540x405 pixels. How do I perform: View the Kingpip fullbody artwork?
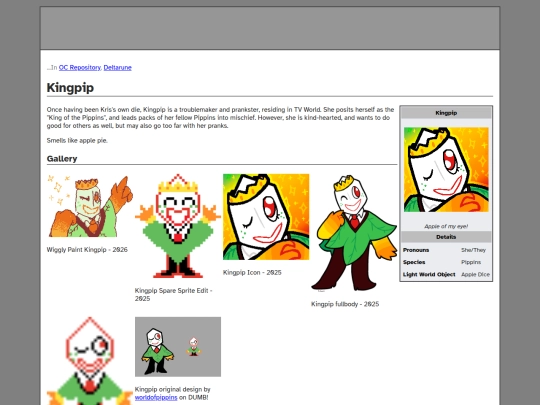[354, 233]
